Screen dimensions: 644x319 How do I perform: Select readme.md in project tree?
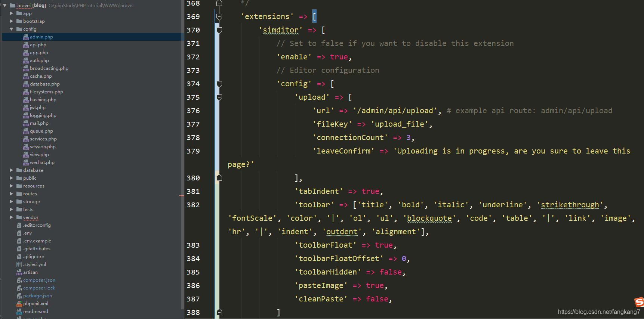[36, 312]
